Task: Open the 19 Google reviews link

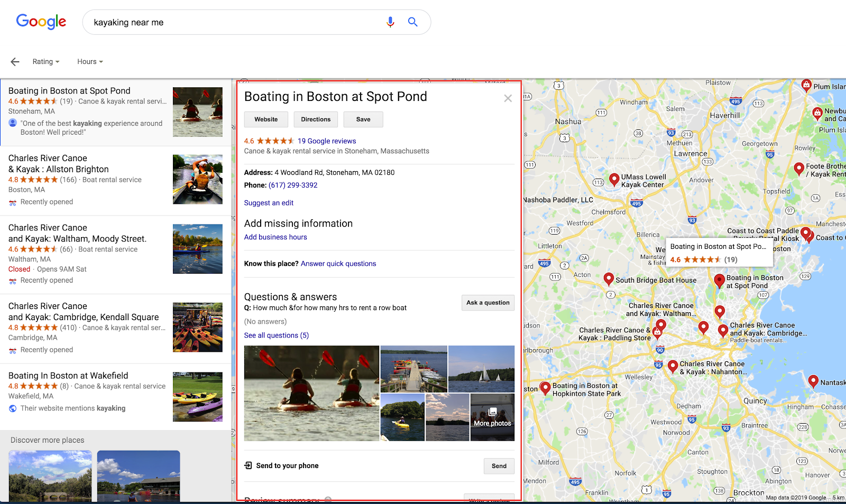Action: point(327,141)
